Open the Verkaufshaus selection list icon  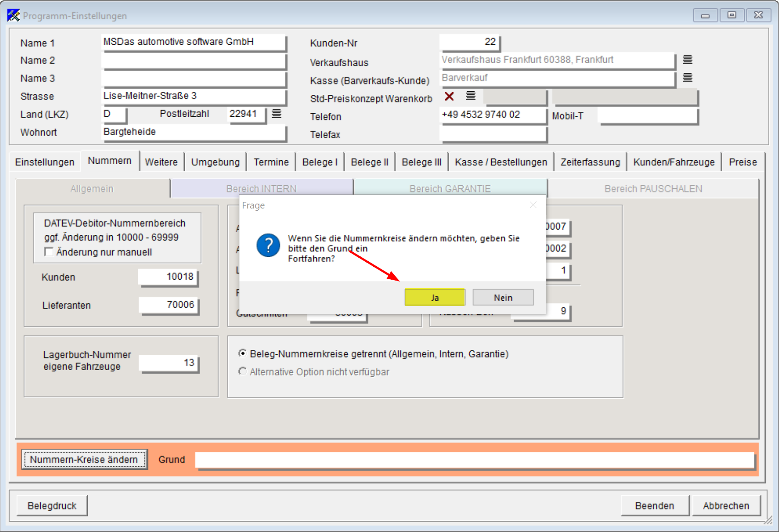point(687,60)
